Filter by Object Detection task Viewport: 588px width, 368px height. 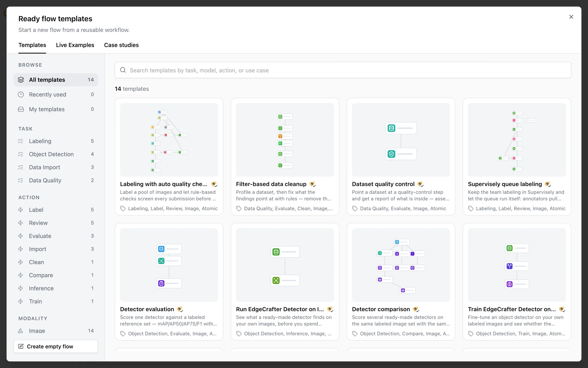point(56,154)
